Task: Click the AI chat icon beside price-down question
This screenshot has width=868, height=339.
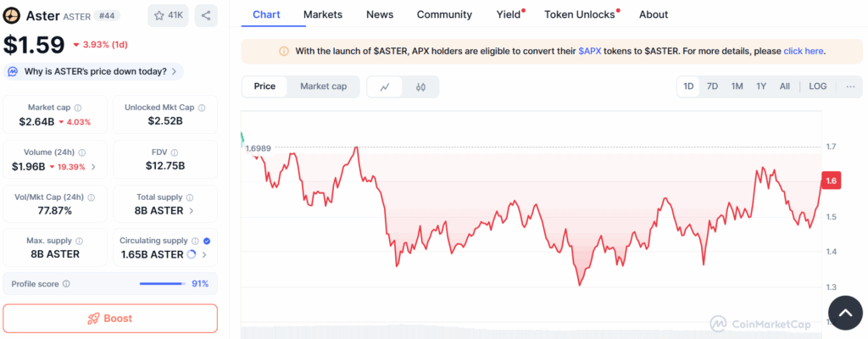Action: (13, 71)
